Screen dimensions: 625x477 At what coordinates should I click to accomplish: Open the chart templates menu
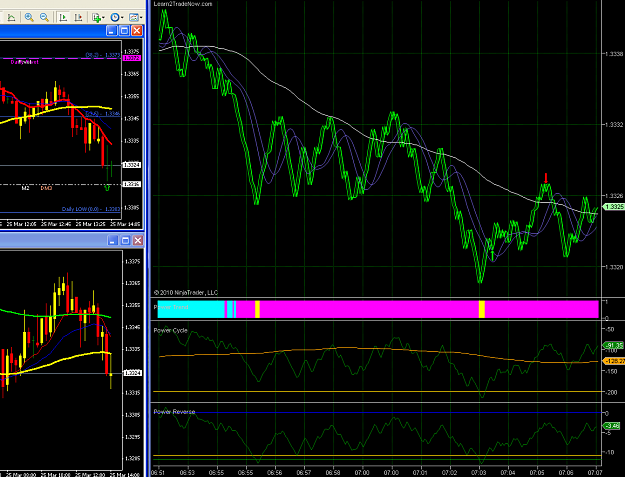coord(134,17)
